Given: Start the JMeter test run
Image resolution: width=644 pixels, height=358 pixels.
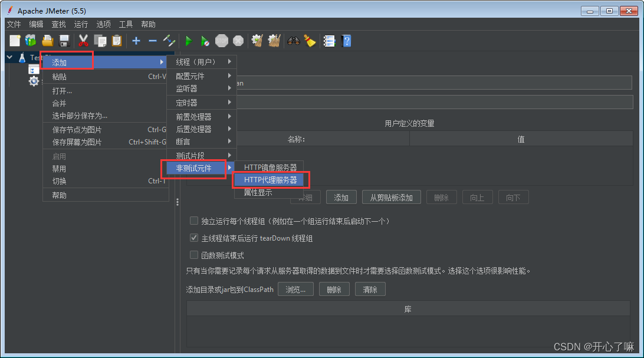Looking at the screenshot, I should pos(188,41).
